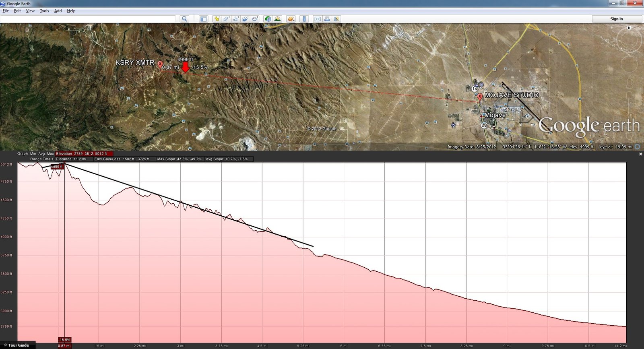This screenshot has height=349, width=644.
Task: Click the Move joystick control
Action: point(629,64)
